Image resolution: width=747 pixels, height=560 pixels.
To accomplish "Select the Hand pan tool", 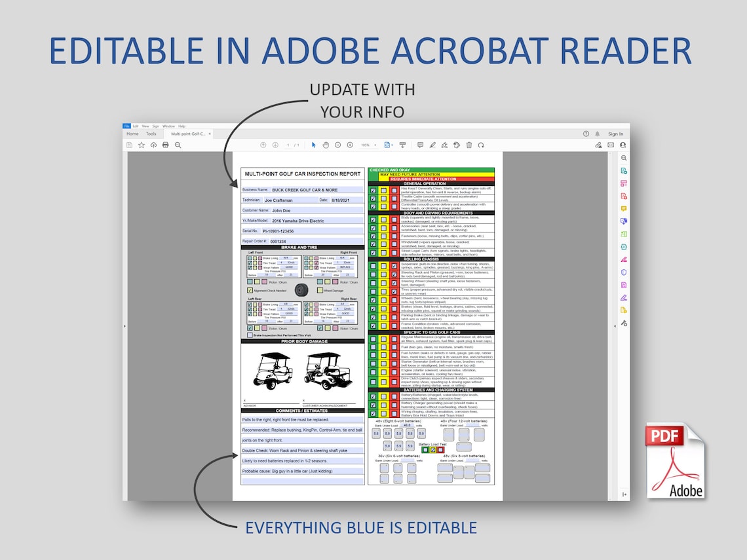I will tap(326, 145).
